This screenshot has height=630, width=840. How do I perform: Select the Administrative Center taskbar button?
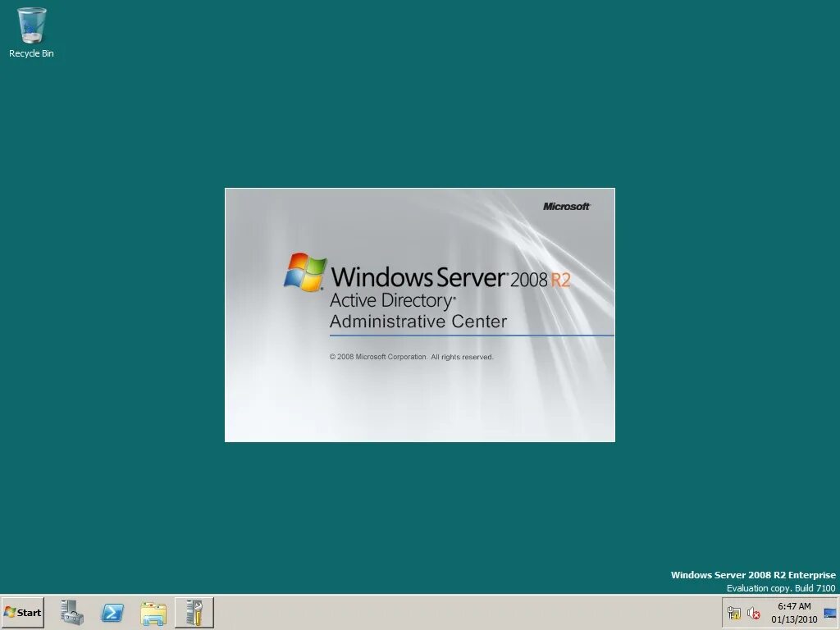pos(194,612)
